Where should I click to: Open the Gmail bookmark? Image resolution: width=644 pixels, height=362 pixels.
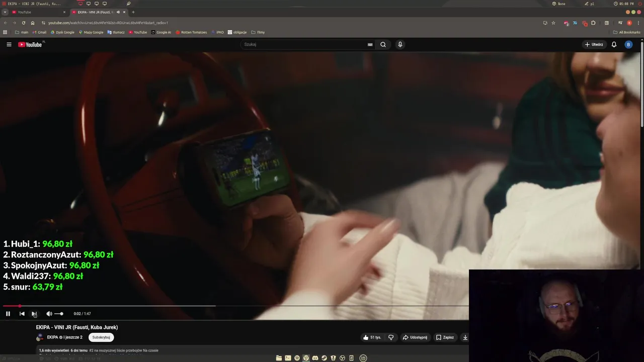39,32
